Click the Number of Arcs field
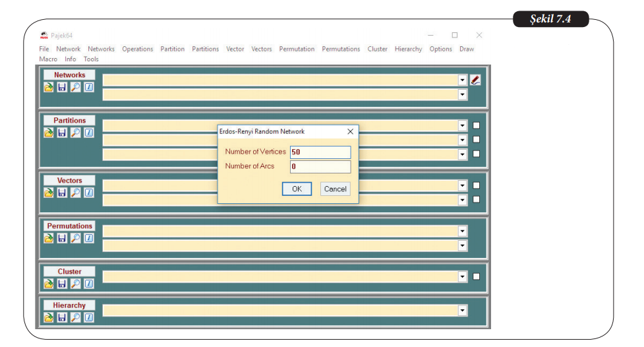The width and height of the screenshot is (644, 347). 320,167
